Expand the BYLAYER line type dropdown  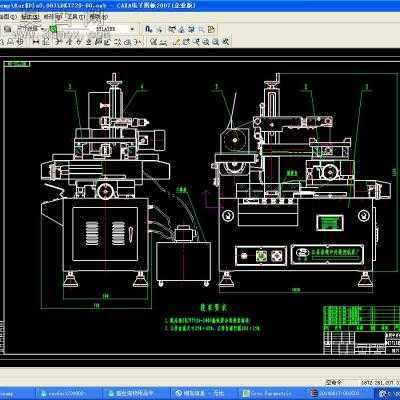(132, 29)
